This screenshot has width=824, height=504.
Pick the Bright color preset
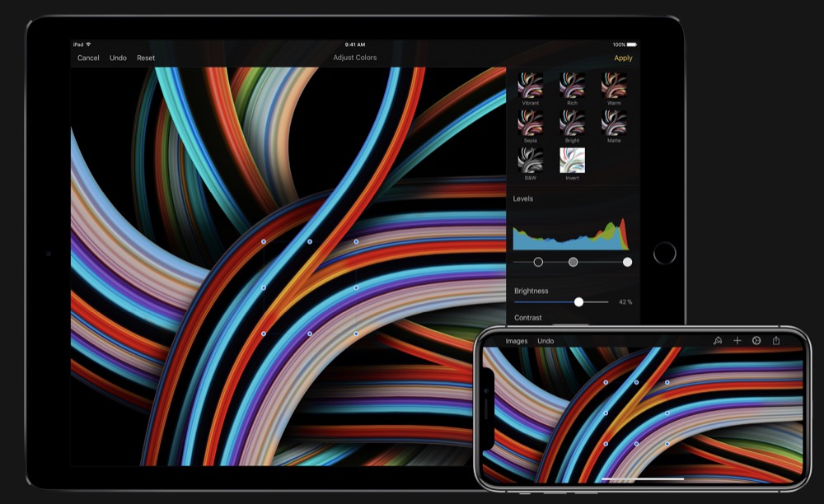[572, 123]
